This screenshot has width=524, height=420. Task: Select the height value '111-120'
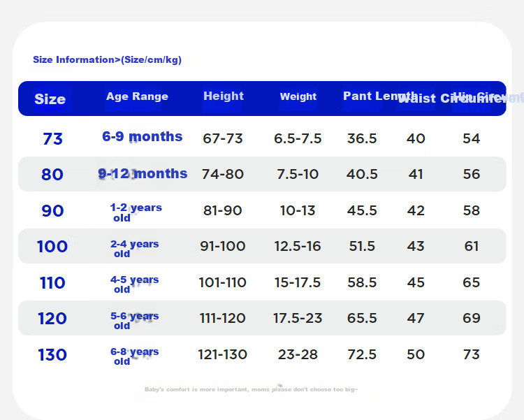click(223, 318)
